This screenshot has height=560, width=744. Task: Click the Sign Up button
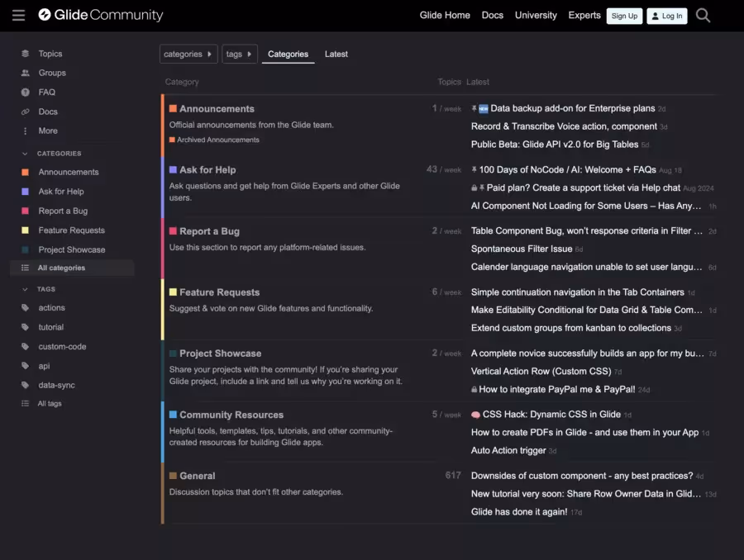pyautogui.click(x=624, y=17)
